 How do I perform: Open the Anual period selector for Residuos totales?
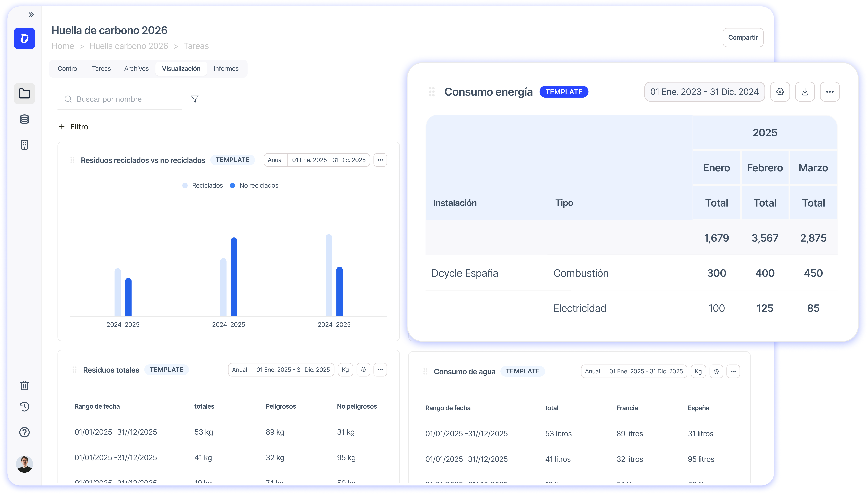coord(239,369)
